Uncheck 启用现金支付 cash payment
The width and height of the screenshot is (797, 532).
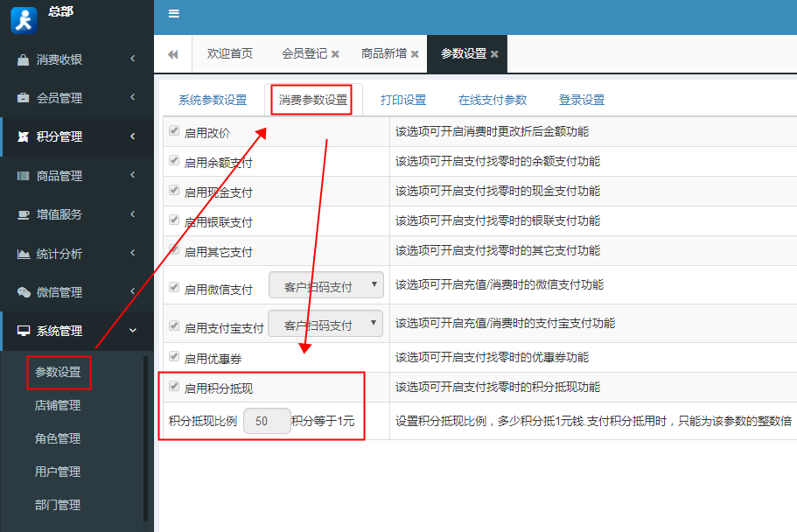coord(173,191)
